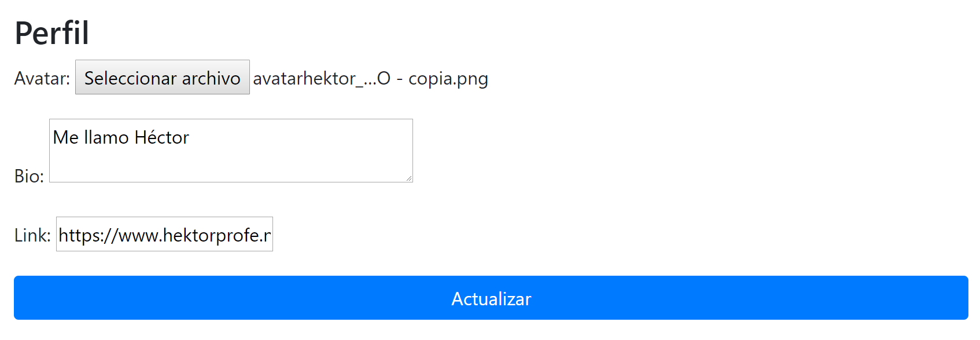Viewport: 980px width, 340px height.
Task: Click the Avatar: field label
Action: point(42,78)
